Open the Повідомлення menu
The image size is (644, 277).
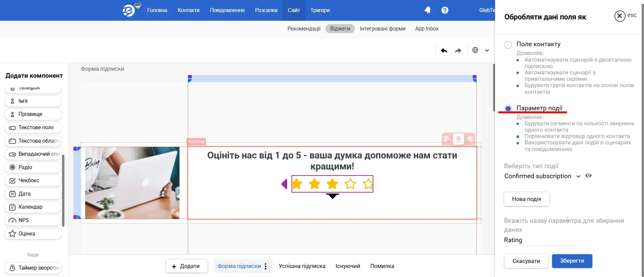pos(227,10)
